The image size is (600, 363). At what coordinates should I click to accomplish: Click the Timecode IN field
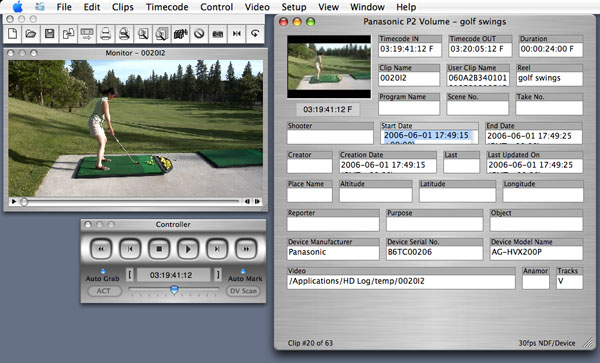point(410,49)
